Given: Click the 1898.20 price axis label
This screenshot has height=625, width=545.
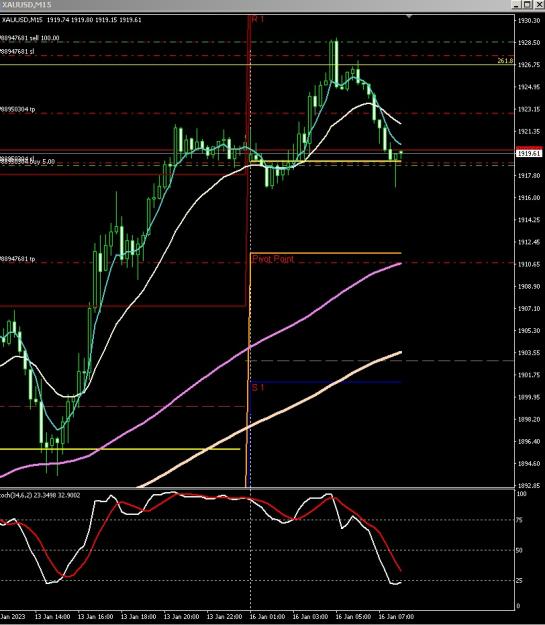Looking at the screenshot, I should click(x=529, y=419).
